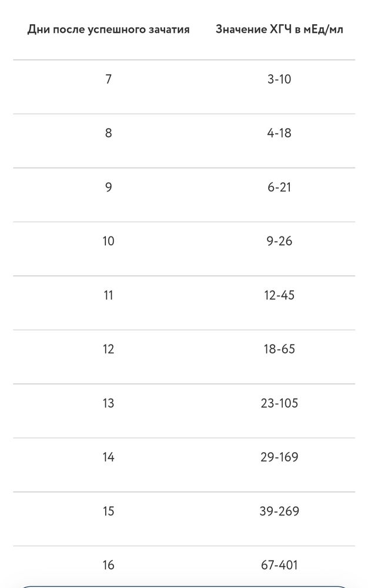This screenshot has height=588, width=368.
Task: Select the day 11 cell
Action: point(108,295)
